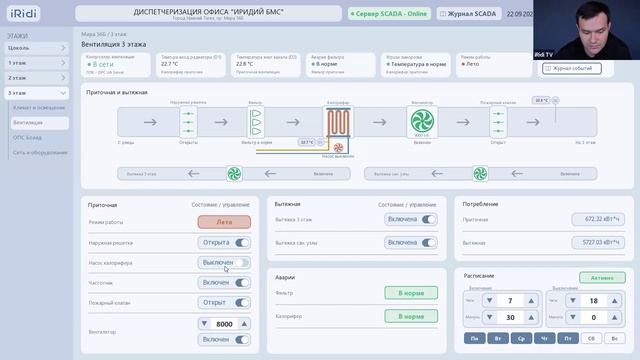Click the filter alarm В норме status card
This screenshot has height=360, width=640.
pyautogui.click(x=341, y=64)
